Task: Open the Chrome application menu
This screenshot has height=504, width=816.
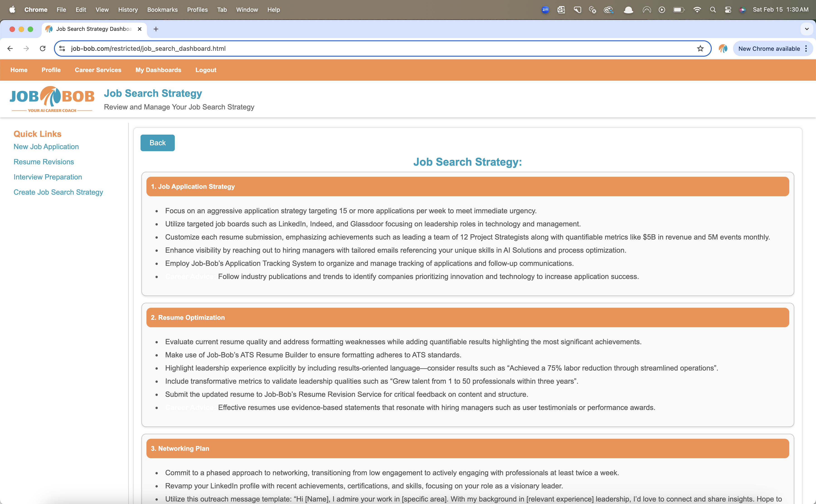Action: coord(36,10)
